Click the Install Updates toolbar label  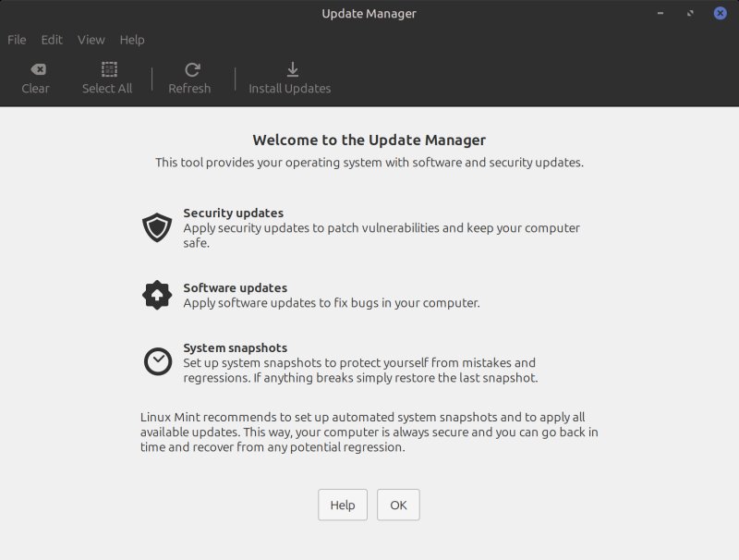(x=290, y=89)
